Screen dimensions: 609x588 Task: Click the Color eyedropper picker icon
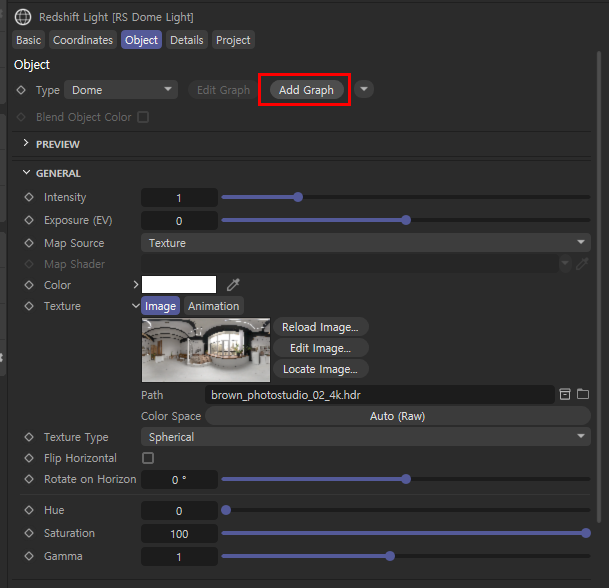[x=234, y=285]
